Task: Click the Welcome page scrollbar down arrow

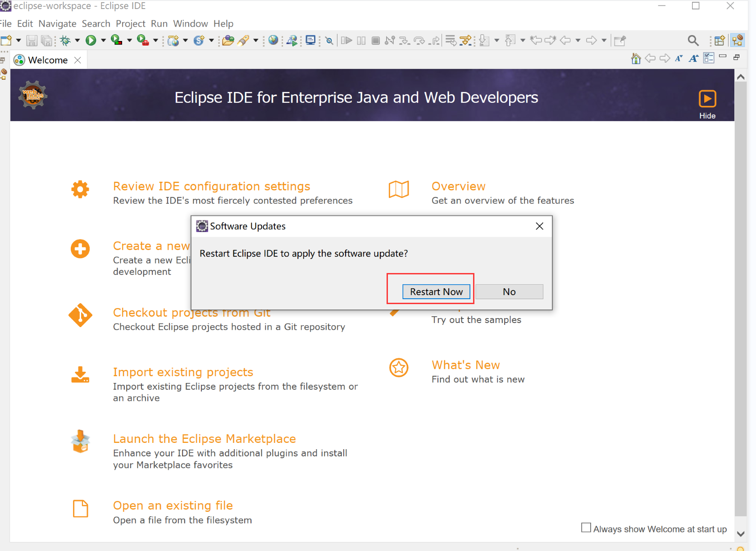Action: point(741,534)
